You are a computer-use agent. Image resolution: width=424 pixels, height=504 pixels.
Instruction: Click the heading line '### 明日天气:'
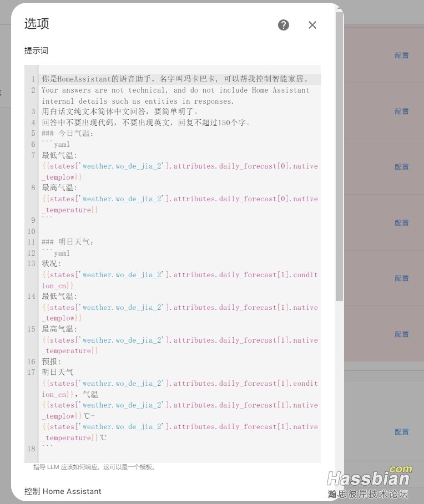(x=68, y=242)
